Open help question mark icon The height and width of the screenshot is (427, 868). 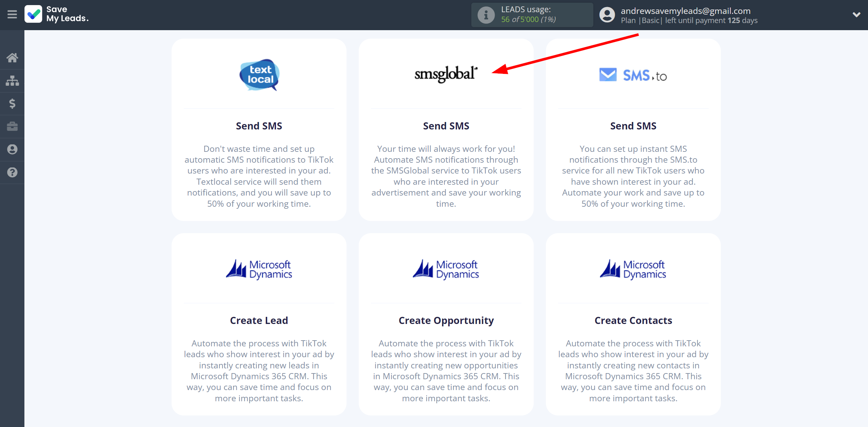[x=12, y=172]
